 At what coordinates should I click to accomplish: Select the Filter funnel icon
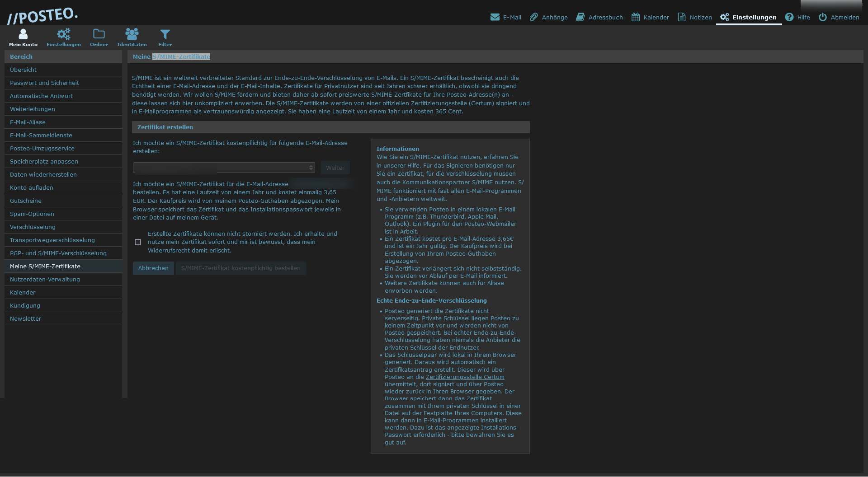(165, 34)
